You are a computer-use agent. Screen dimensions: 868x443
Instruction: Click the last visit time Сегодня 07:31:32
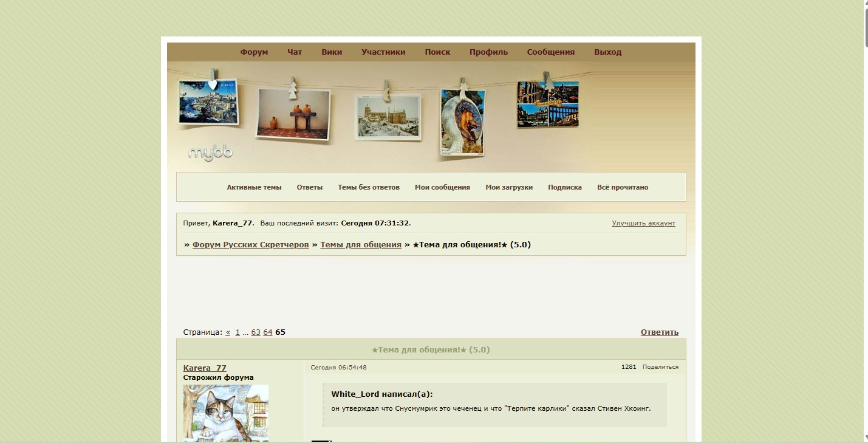tap(375, 223)
